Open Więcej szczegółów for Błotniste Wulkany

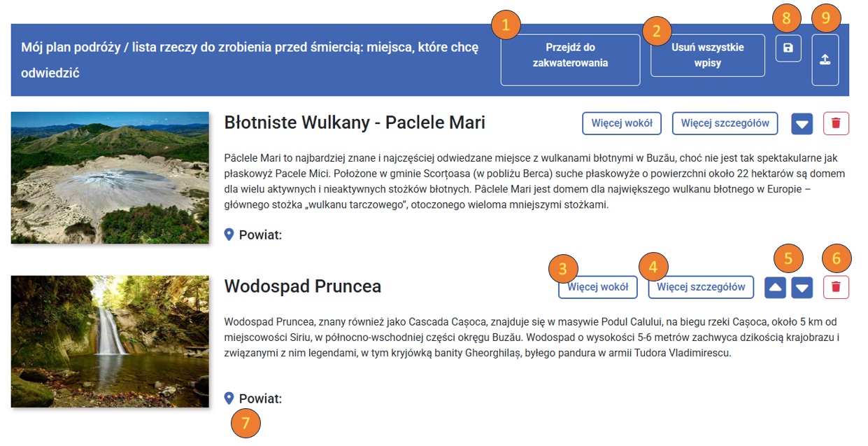click(x=725, y=123)
